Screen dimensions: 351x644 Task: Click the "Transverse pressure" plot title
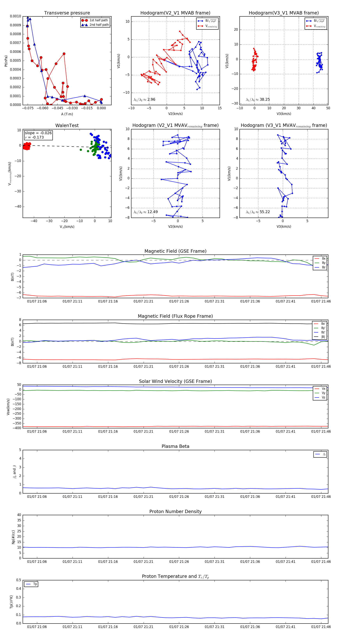[67, 13]
